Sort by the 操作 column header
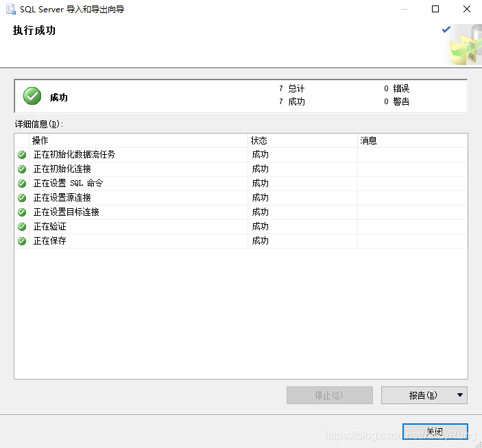Viewport: 482px width, 448px height. [x=138, y=140]
